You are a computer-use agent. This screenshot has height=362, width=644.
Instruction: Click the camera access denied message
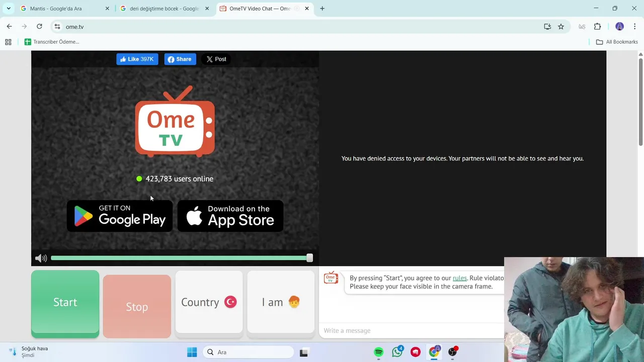click(x=462, y=158)
